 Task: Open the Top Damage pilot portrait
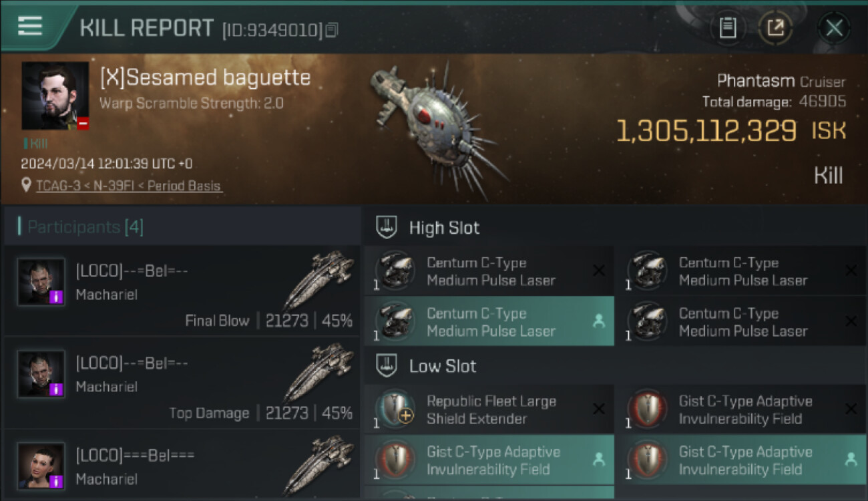pyautogui.click(x=41, y=374)
